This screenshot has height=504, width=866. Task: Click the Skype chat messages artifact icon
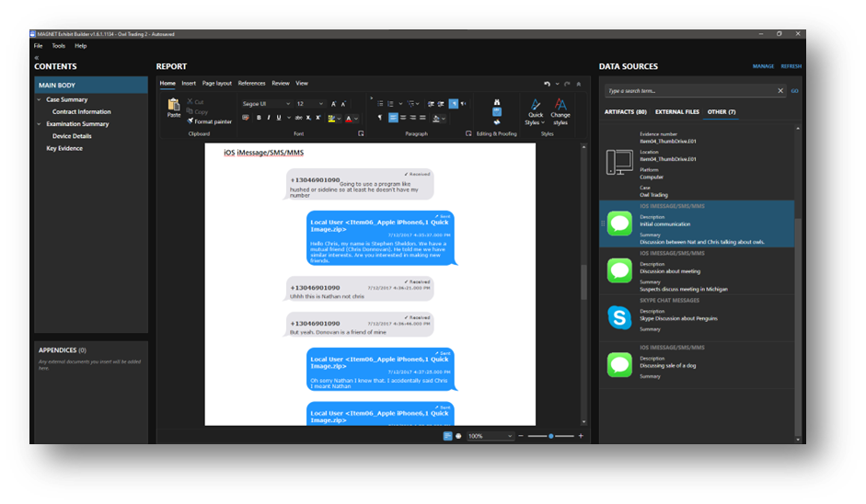pos(619,317)
